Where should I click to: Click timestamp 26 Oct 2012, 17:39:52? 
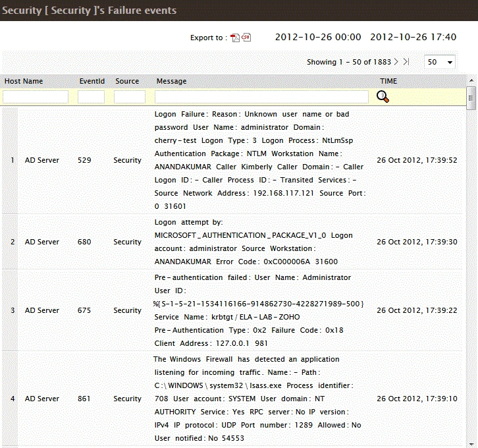click(417, 160)
